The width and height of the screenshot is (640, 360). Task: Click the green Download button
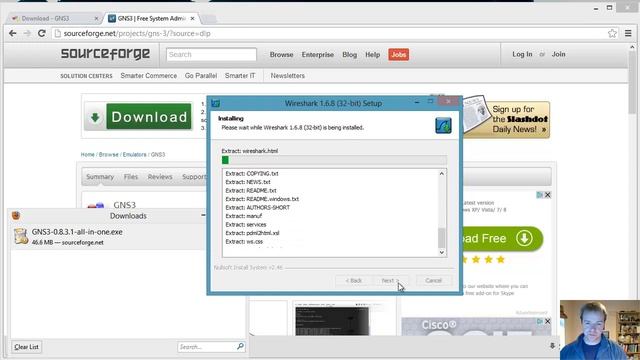pos(149,117)
